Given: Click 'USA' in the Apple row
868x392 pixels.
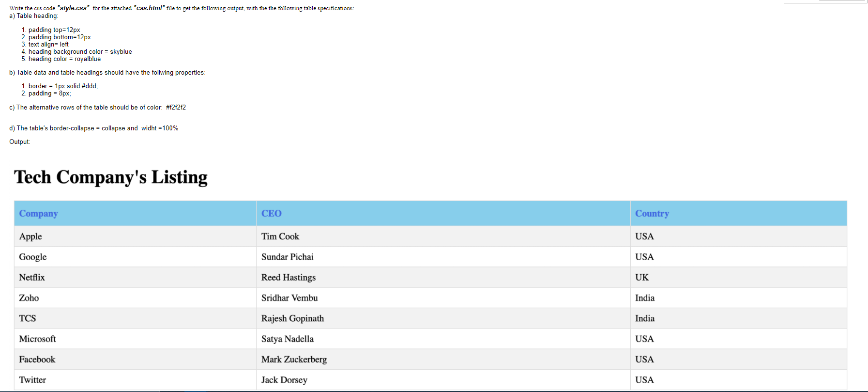Looking at the screenshot, I should pos(738,236).
